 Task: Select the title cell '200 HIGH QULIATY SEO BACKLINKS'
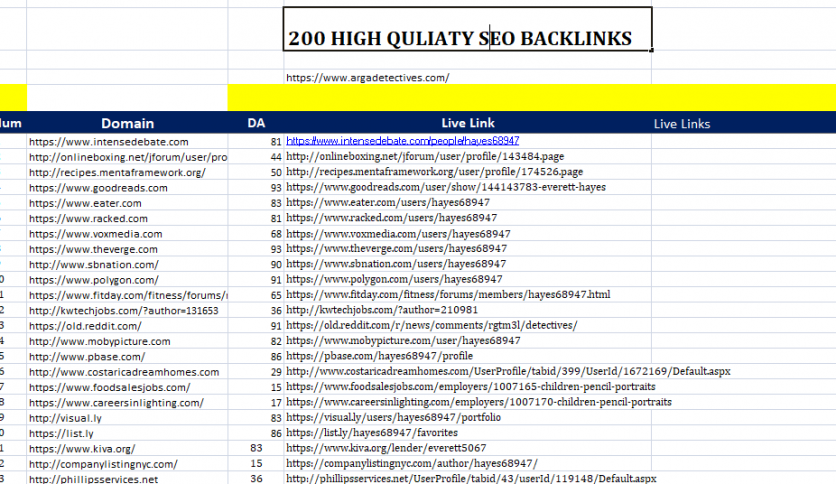pyautogui.click(x=467, y=29)
